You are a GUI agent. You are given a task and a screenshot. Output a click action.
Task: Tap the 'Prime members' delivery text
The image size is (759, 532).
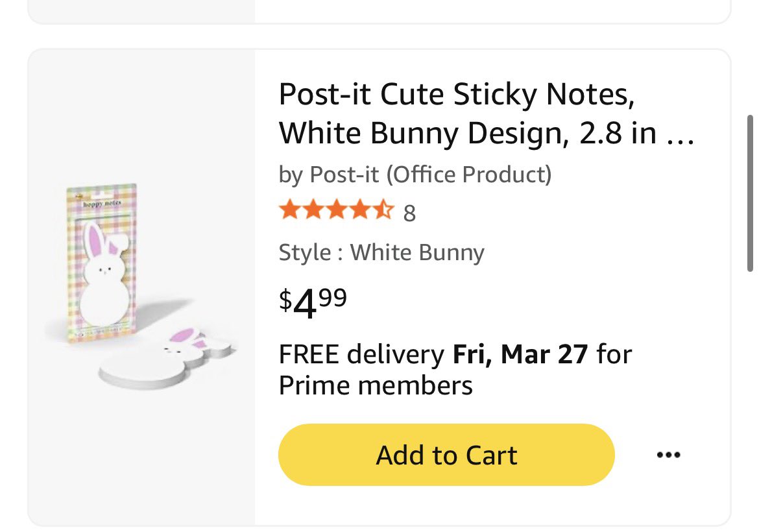click(x=376, y=385)
